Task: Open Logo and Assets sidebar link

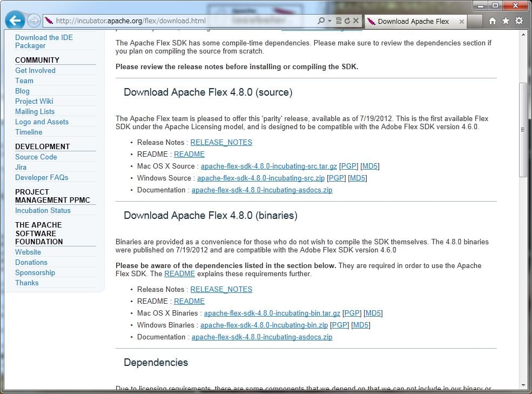Action: 42,122
